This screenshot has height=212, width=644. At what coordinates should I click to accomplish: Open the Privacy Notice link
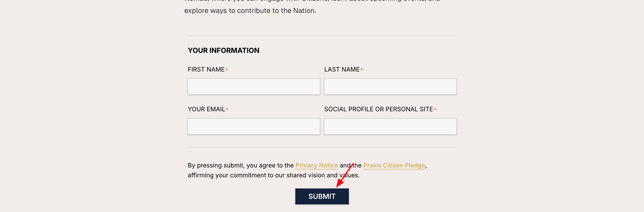(x=316, y=165)
